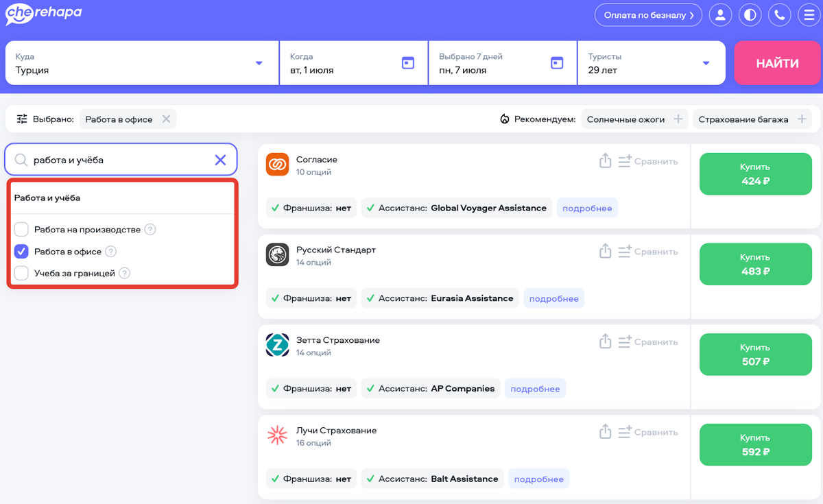The image size is (823, 504).
Task: Open «подробнее» on the Лучи Страхование card
Action: (539, 479)
